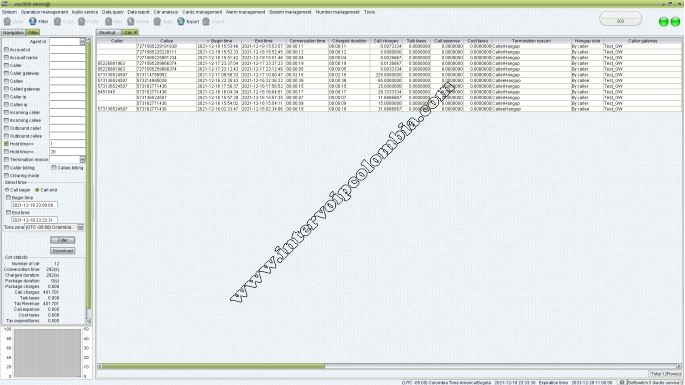The image size is (685, 385).
Task: Tick the End time checkbox
Action: [x=8, y=212]
